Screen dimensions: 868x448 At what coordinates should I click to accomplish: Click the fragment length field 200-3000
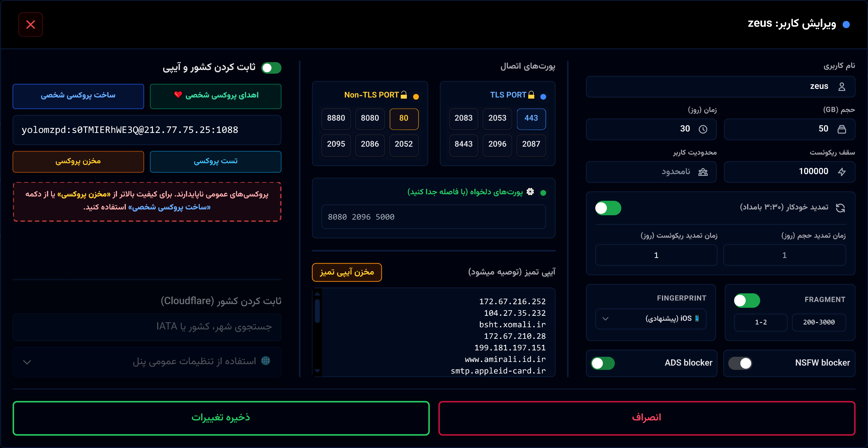pos(819,322)
